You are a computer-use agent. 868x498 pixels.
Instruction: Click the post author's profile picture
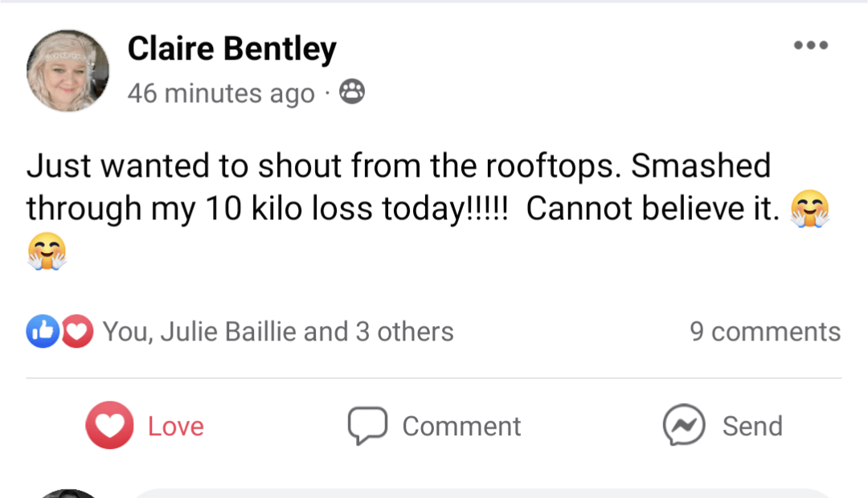tap(68, 71)
